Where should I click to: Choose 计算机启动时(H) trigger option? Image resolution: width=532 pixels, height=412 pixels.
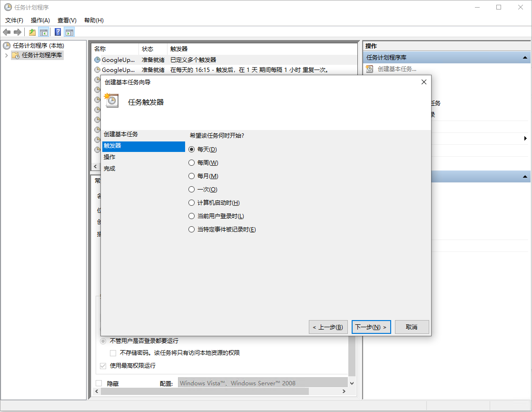pyautogui.click(x=192, y=203)
